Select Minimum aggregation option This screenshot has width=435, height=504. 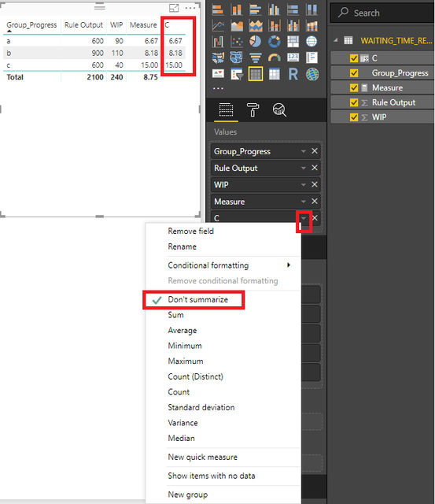(x=185, y=346)
